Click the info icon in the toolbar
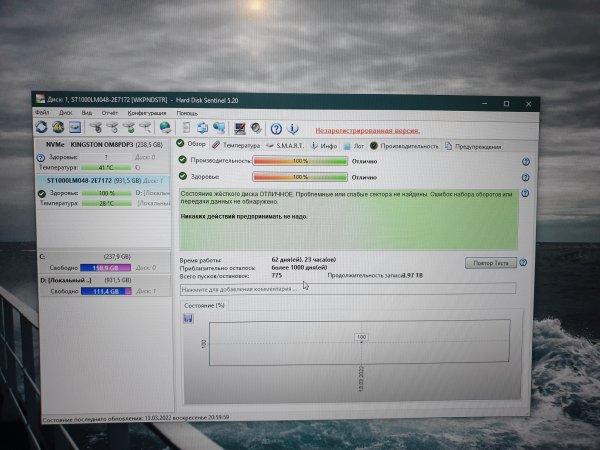This screenshot has width=600, height=450. click(294, 128)
